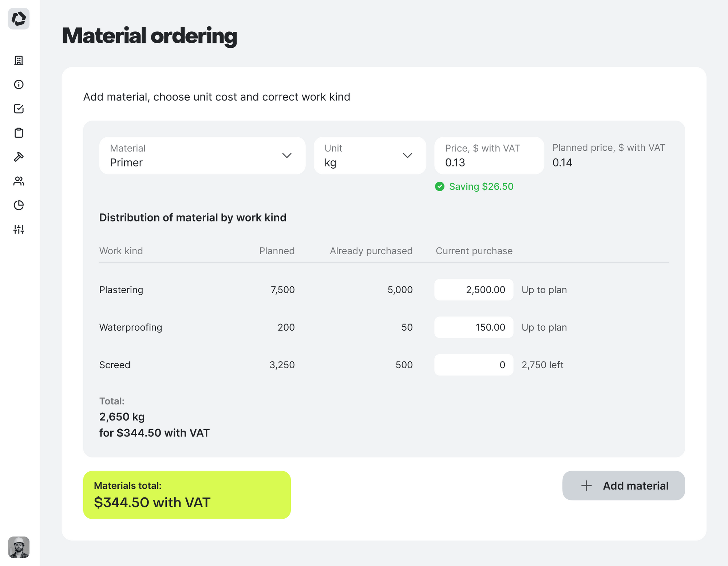Open the info section in the sidebar

tap(19, 84)
